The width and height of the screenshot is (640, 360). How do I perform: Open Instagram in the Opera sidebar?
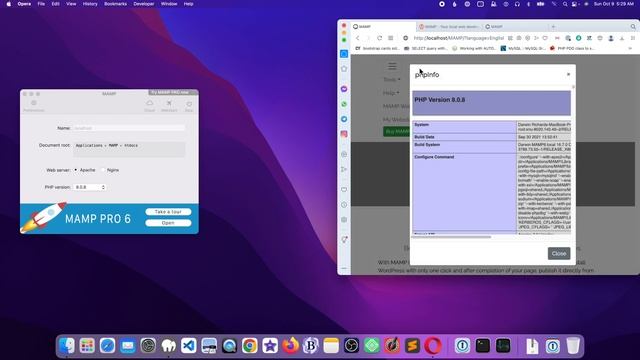(344, 134)
